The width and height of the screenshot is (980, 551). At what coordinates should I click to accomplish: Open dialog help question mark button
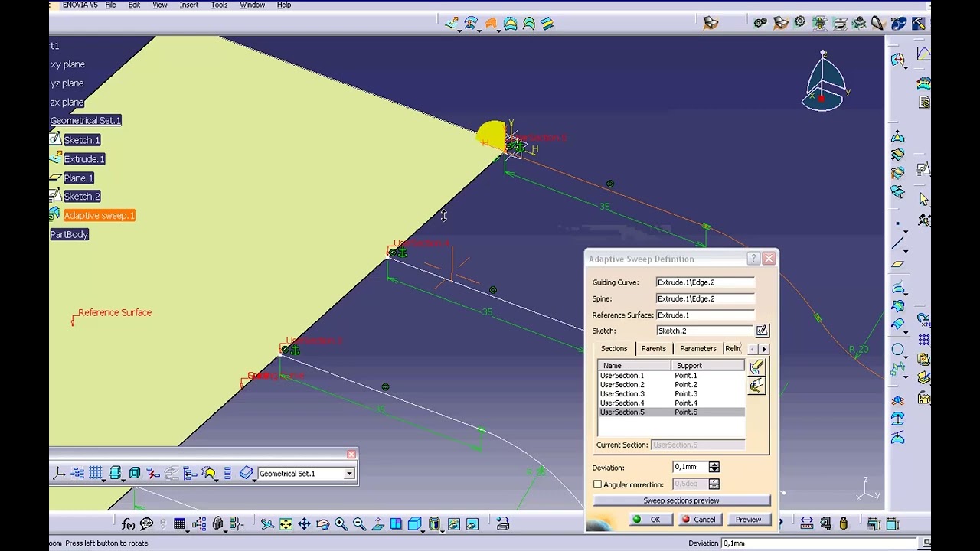coord(753,259)
